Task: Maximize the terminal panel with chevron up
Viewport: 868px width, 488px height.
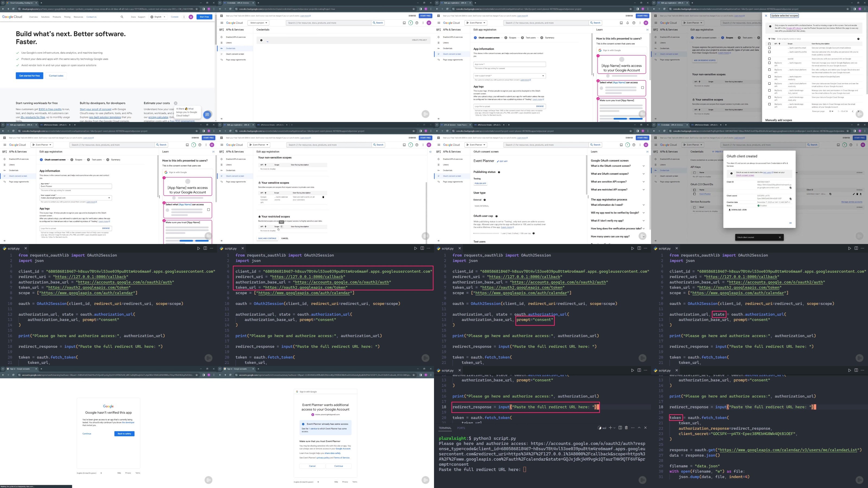Action: pos(639,428)
